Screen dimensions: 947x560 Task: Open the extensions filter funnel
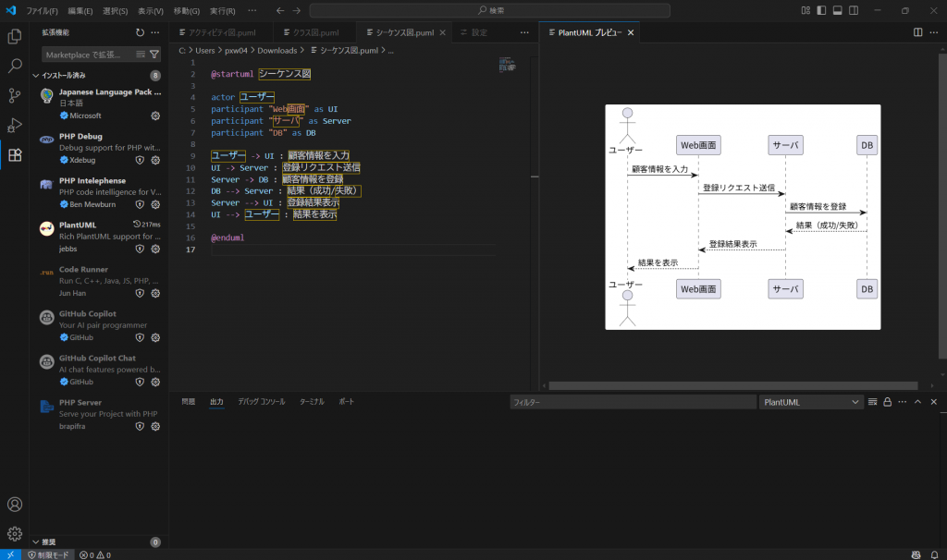154,55
